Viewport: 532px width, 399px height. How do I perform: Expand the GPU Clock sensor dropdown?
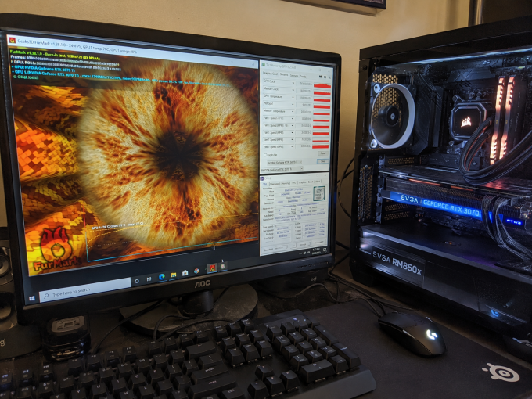coord(293,83)
